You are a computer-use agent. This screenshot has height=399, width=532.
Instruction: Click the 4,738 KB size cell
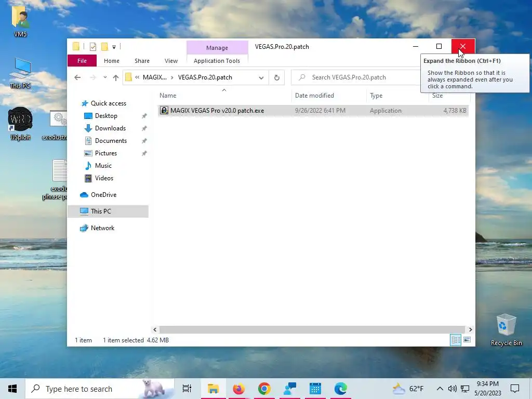455,111
